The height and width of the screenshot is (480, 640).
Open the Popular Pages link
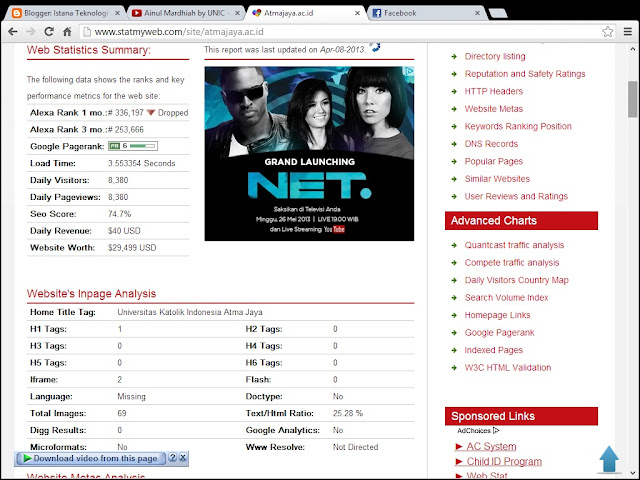[x=493, y=162]
